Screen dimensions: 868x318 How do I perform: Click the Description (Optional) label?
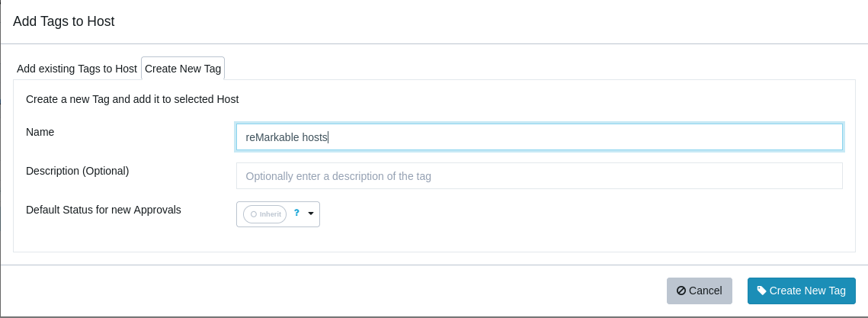(78, 171)
